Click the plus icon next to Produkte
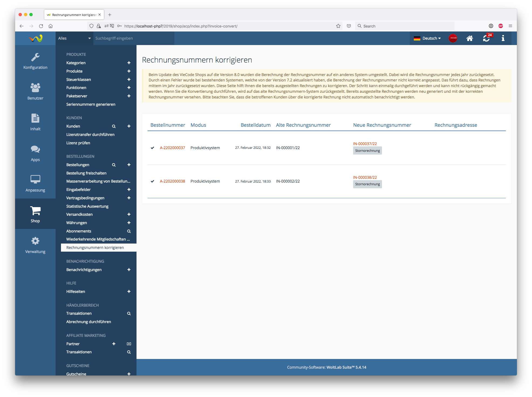532x397 pixels. pos(129,71)
